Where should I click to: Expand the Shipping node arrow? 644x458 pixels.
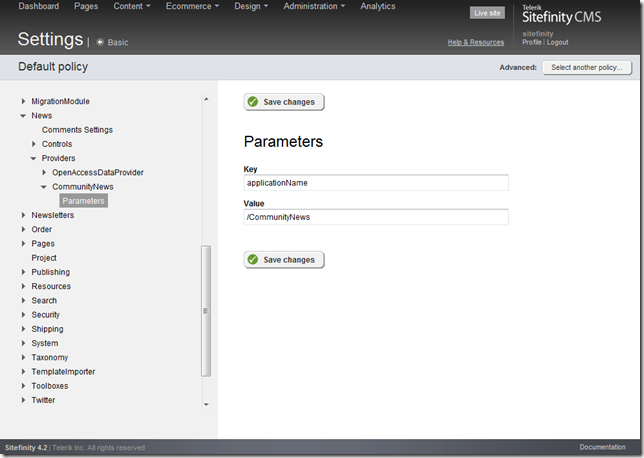coord(23,329)
